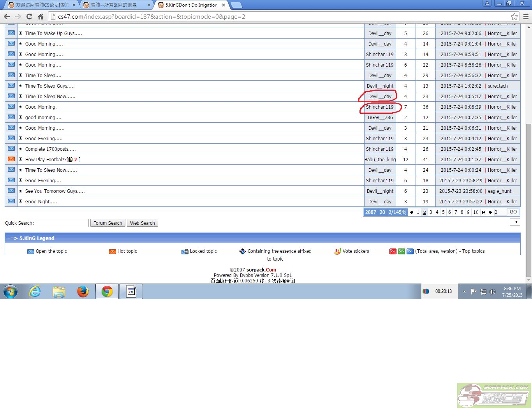Click the browser reload button

(x=29, y=16)
